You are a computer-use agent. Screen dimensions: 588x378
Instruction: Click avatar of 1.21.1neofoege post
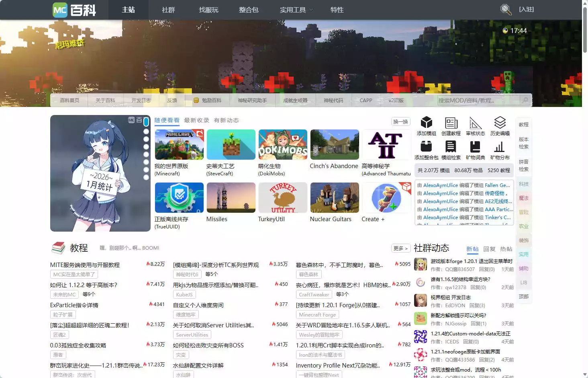pyautogui.click(x=421, y=355)
